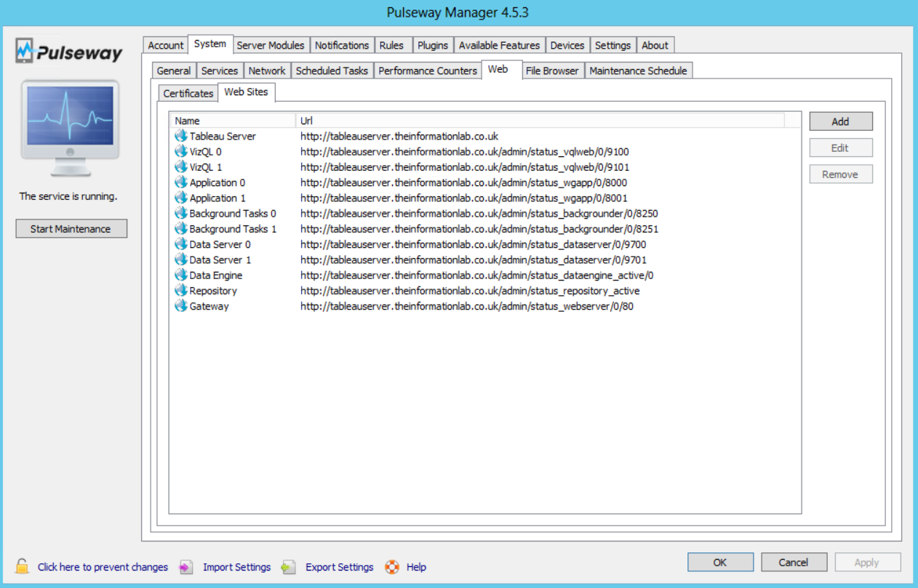This screenshot has height=588, width=918.
Task: Open the Export Settings link
Action: tap(339, 567)
